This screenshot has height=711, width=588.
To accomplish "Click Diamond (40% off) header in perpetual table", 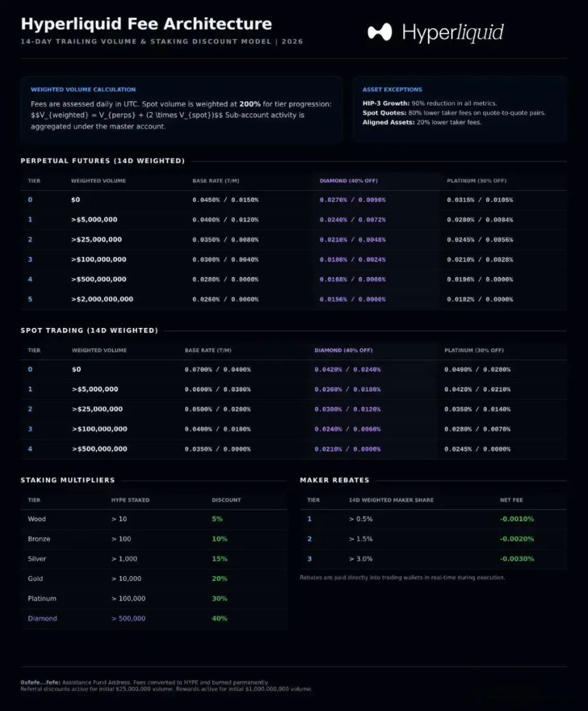I will click(x=348, y=181).
